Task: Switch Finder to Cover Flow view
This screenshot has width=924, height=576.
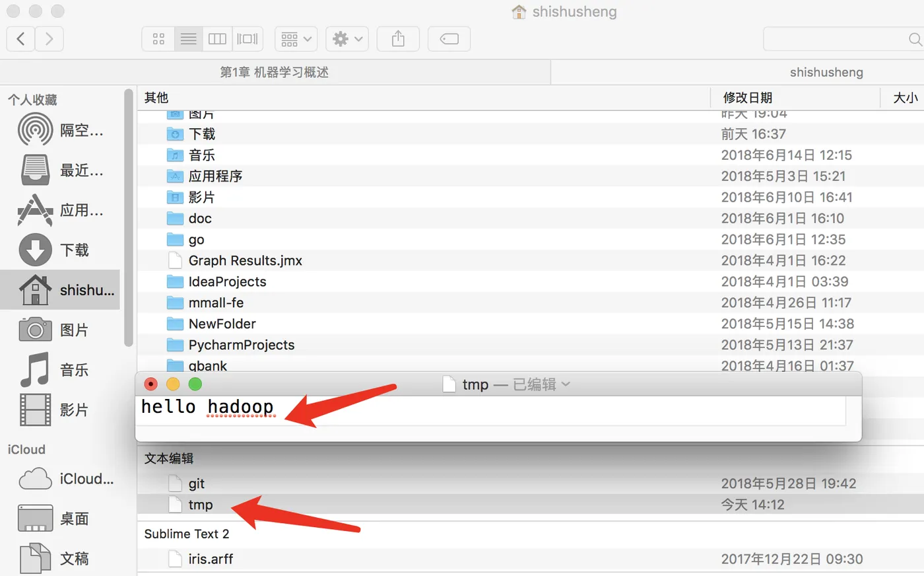Action: tap(247, 39)
